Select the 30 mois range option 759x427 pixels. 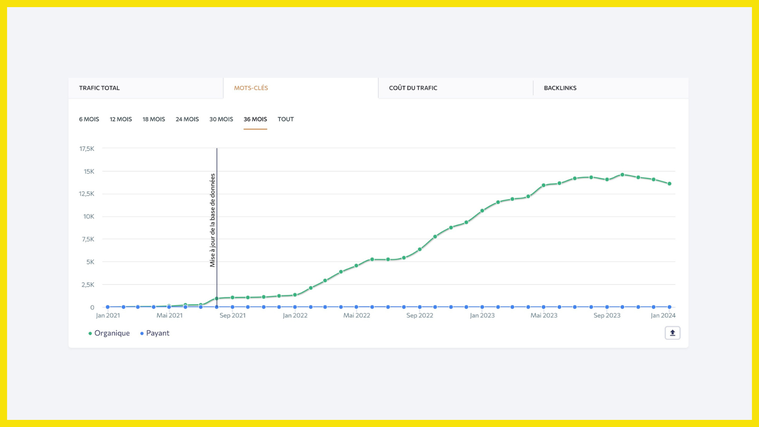pos(221,119)
